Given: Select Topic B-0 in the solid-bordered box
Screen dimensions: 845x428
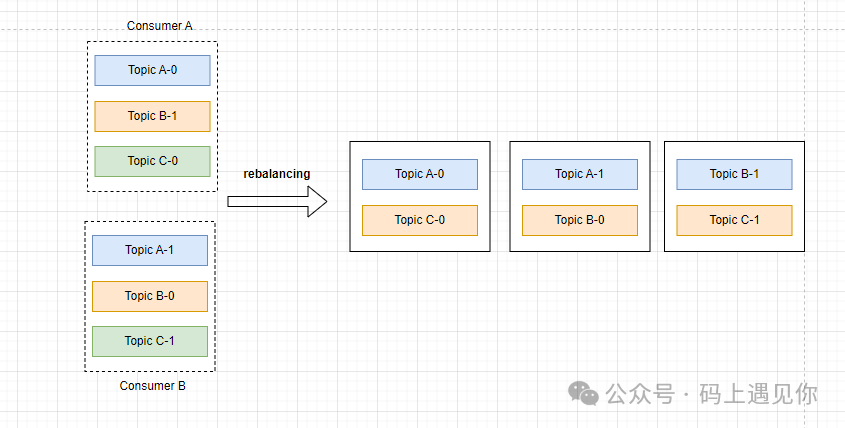Looking at the screenshot, I should (580, 220).
